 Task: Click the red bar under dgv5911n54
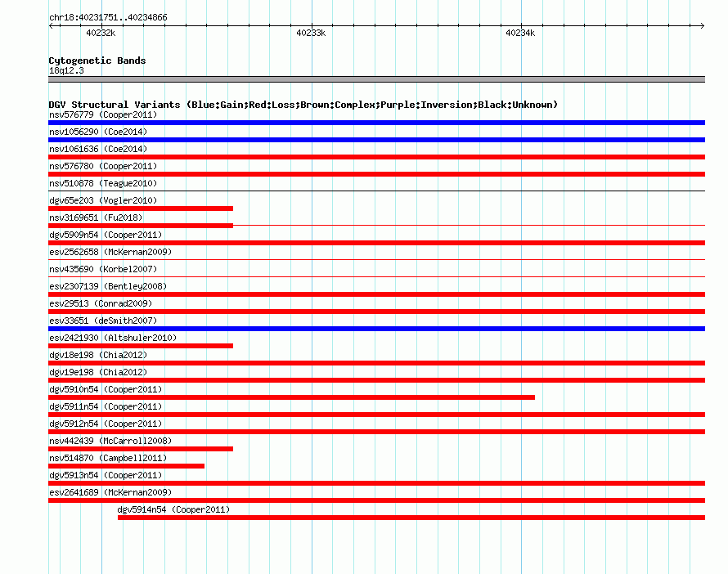pyautogui.click(x=376, y=415)
